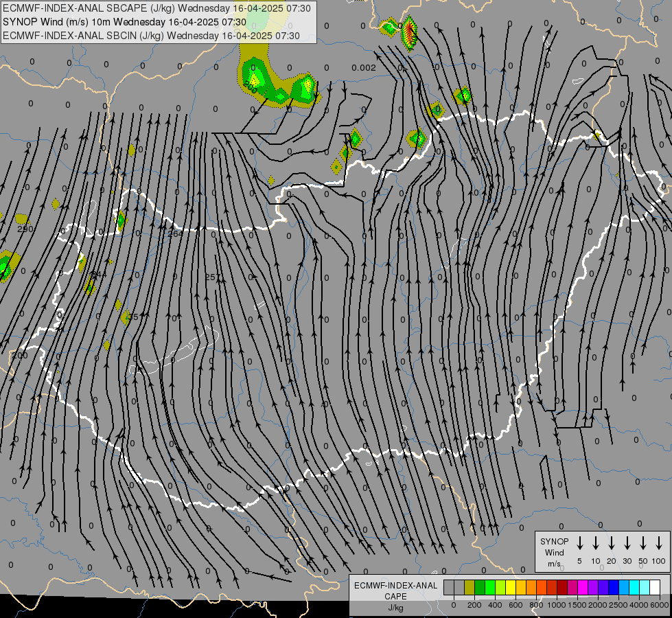Click the dark green swatch in the CAPE legend
Screen dimensions: 672x618
480,588
